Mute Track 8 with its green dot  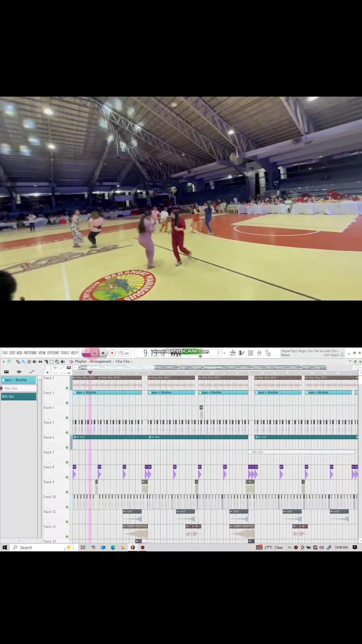[67, 477]
